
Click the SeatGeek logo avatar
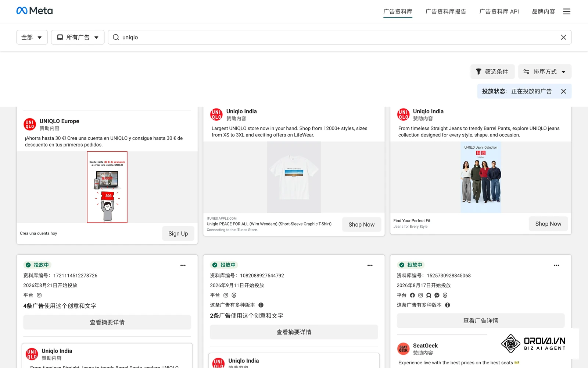(x=404, y=349)
